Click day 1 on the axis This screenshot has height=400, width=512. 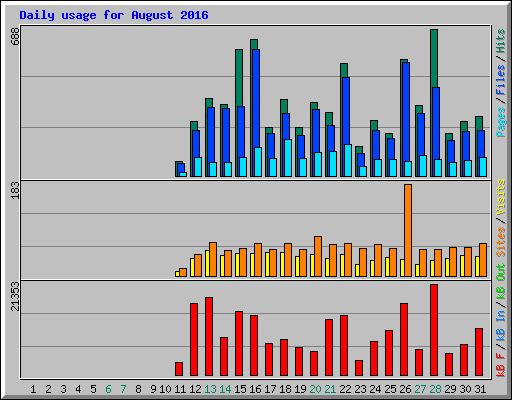pos(33,389)
